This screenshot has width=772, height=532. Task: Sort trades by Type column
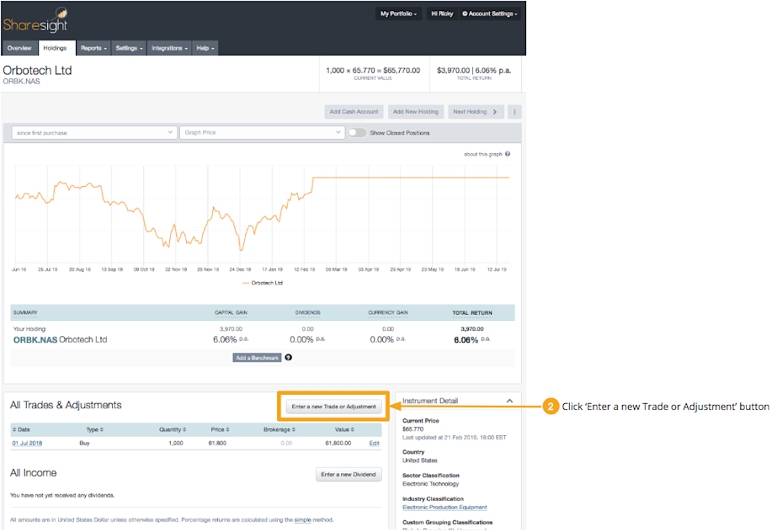94,429
